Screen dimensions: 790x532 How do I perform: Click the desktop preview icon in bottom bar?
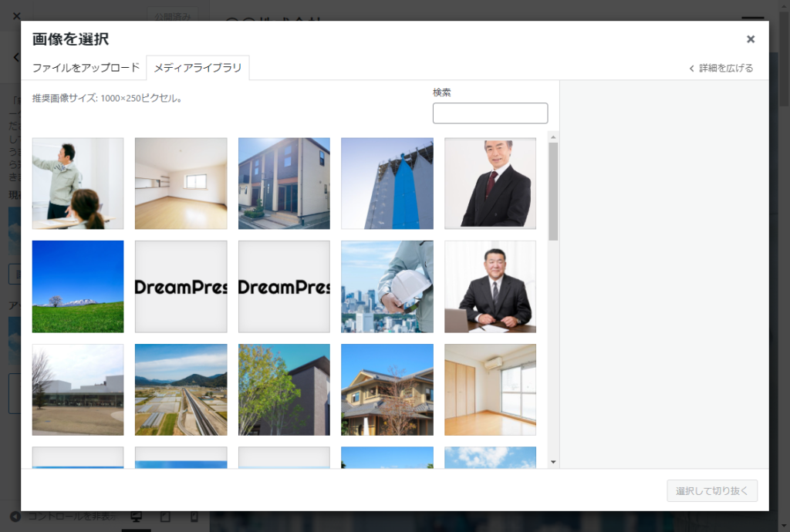pyautogui.click(x=137, y=517)
